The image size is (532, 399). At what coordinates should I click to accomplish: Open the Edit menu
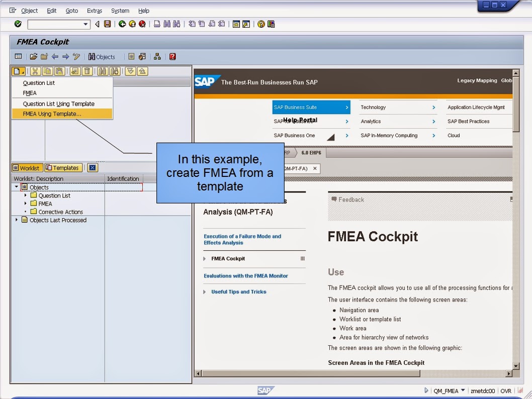click(52, 11)
